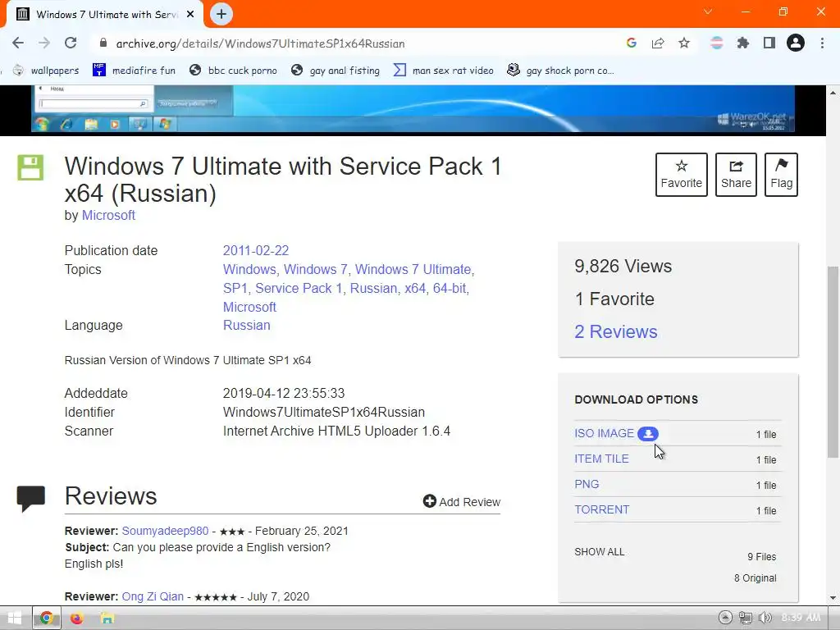Open the Chrome profile avatar
Screen dimensions: 840x630
coord(796,43)
